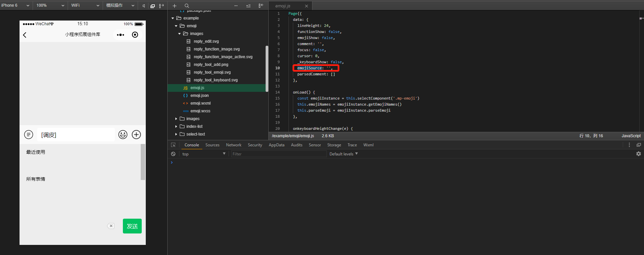Switch to the Audits tab
This screenshot has width=644, height=255.
coord(297,145)
